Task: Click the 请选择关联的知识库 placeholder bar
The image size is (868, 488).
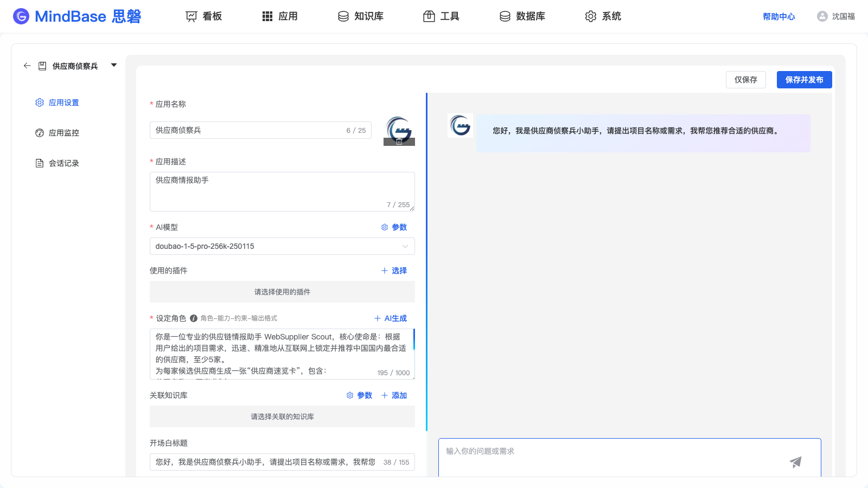Action: click(x=282, y=416)
